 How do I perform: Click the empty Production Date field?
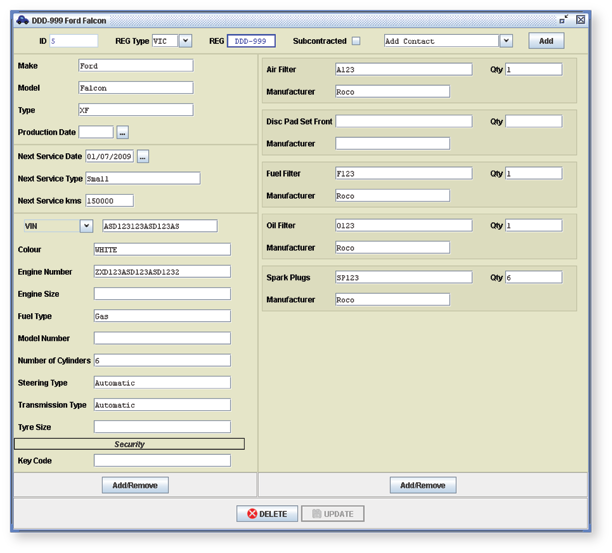tap(96, 132)
